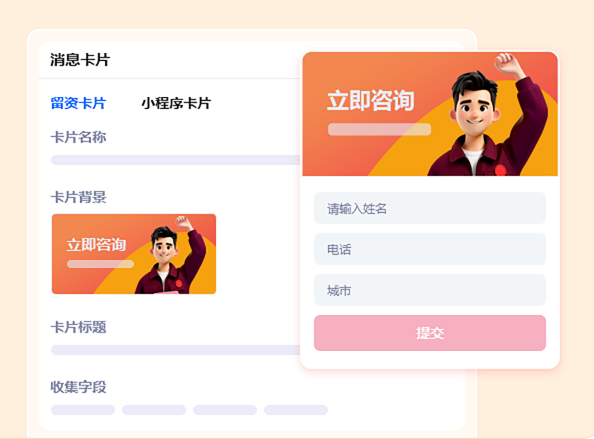Click the 立即咨询 text in small thumbnail

tap(96, 245)
